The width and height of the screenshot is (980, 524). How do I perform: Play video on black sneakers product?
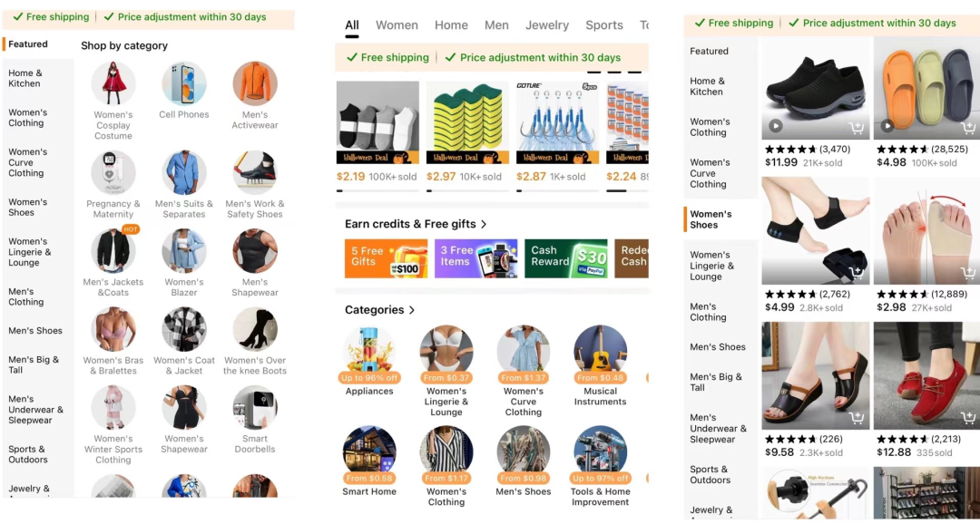(776, 126)
